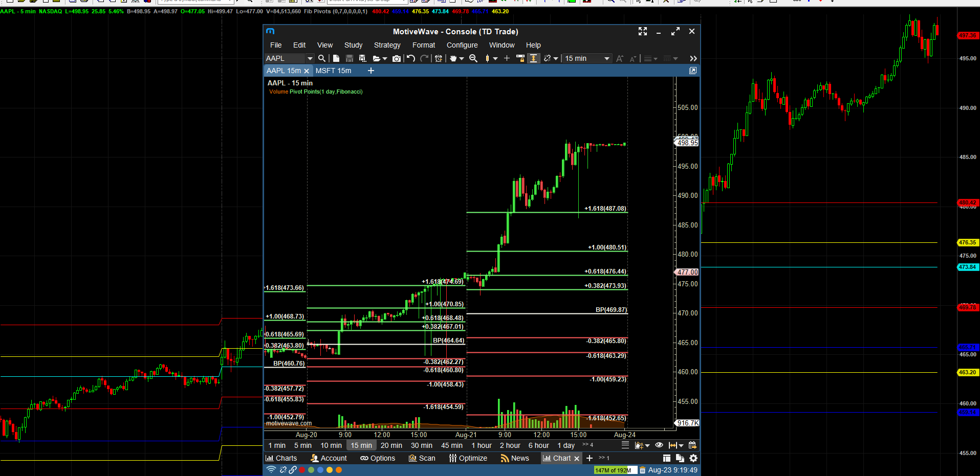Open the Study menu

coord(353,45)
